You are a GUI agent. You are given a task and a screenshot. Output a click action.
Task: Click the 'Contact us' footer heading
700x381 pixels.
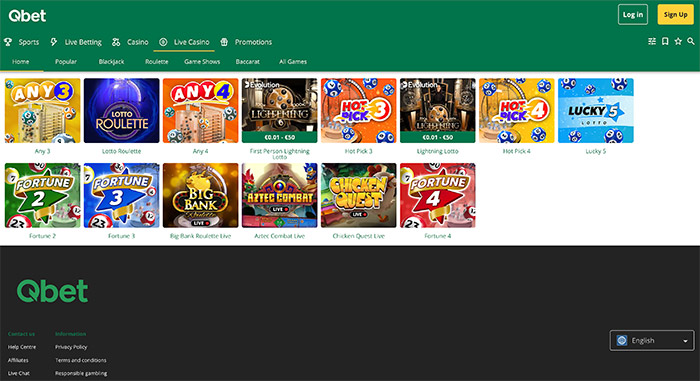coord(21,334)
